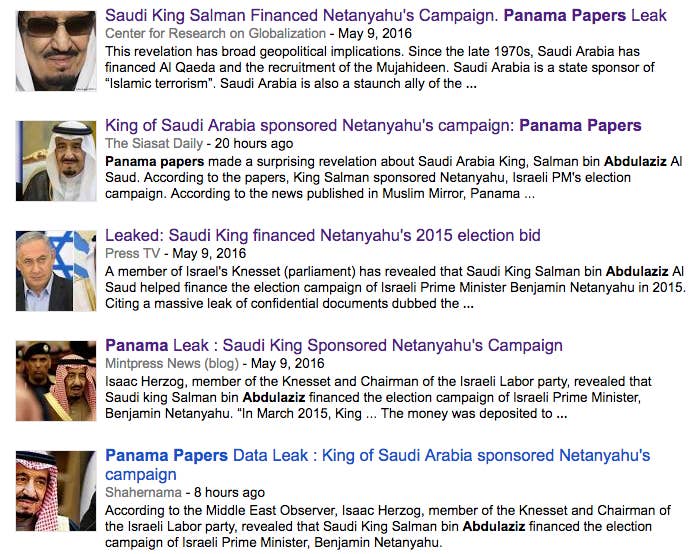The height and width of the screenshot is (554, 700).
Task: Open 'Panama Papers Data Leak' blue headline
Action: click(x=378, y=464)
